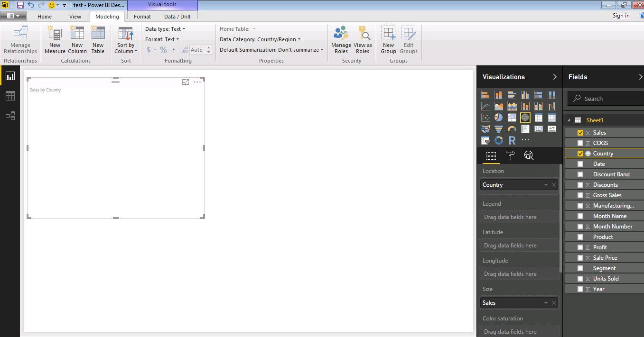Screen dimensions: 644x337
Task: Uncheck the Sales field
Action: [580, 133]
